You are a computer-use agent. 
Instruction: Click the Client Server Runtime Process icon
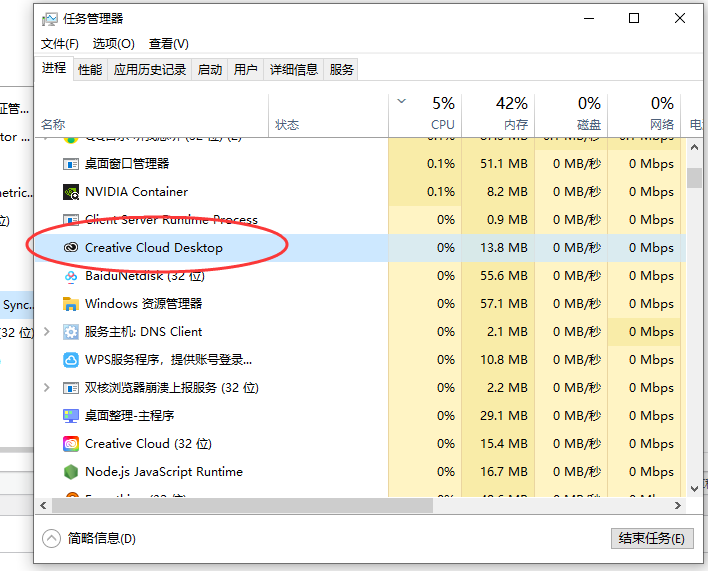tap(71, 220)
